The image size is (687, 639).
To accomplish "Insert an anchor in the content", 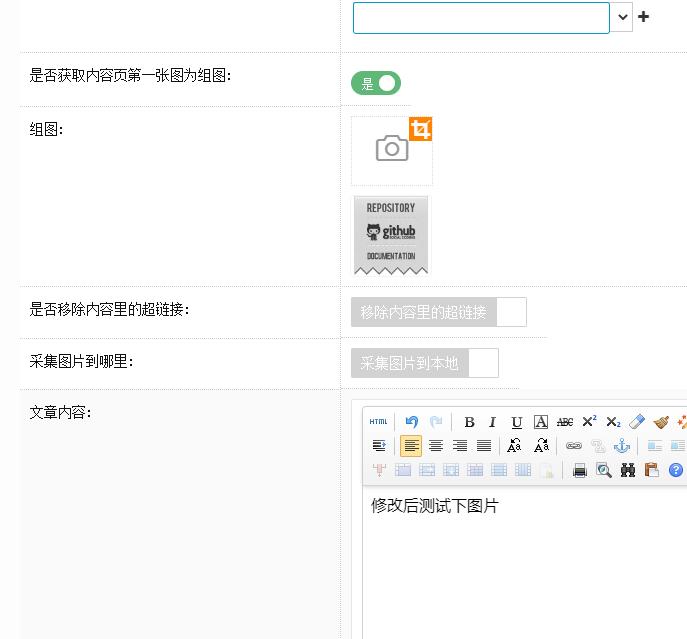I will click(x=622, y=446).
